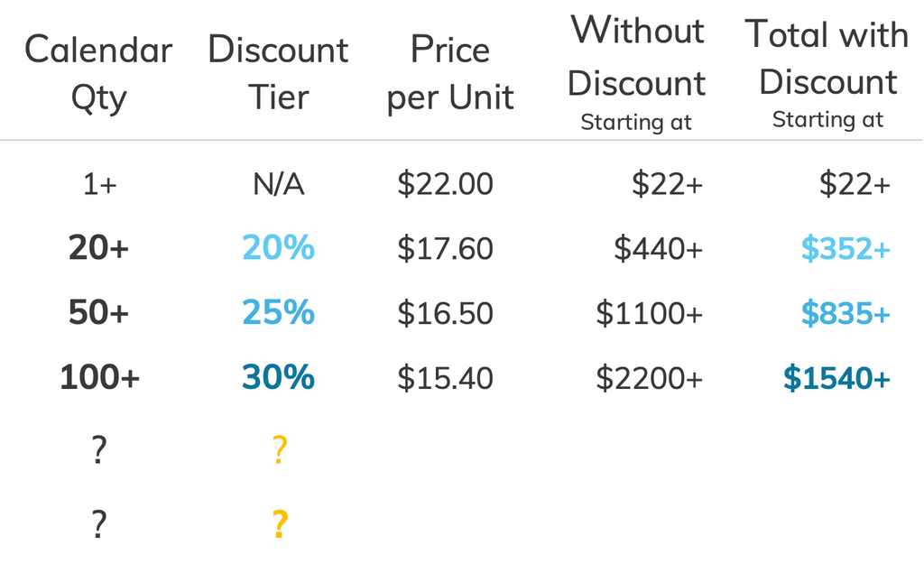
Task: Click the Price per Unit header
Action: point(450,73)
